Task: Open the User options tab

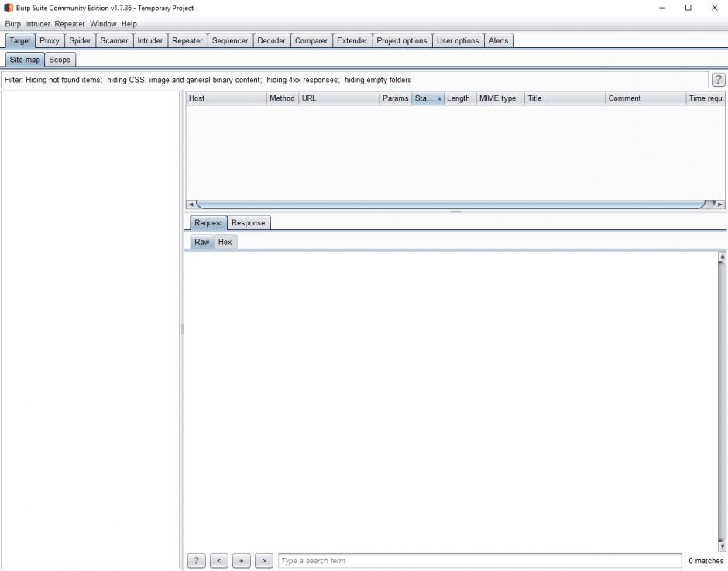Action: (457, 40)
